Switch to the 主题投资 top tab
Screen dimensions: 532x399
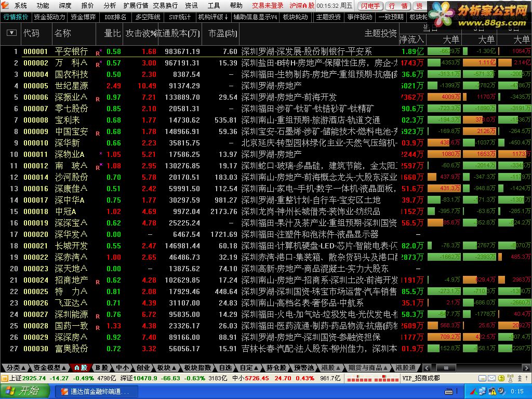328,17
